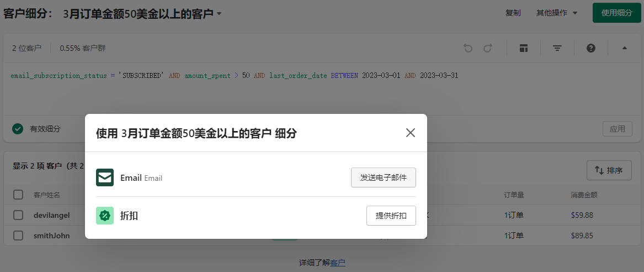Click the 订单量 column header
The image size is (644, 272).
coord(514,195)
